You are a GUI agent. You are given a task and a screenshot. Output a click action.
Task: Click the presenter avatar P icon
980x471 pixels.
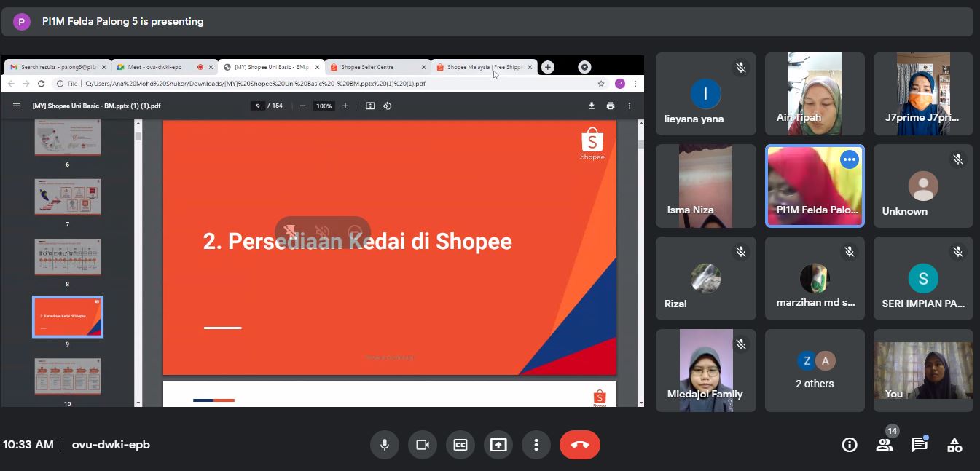[x=22, y=22]
